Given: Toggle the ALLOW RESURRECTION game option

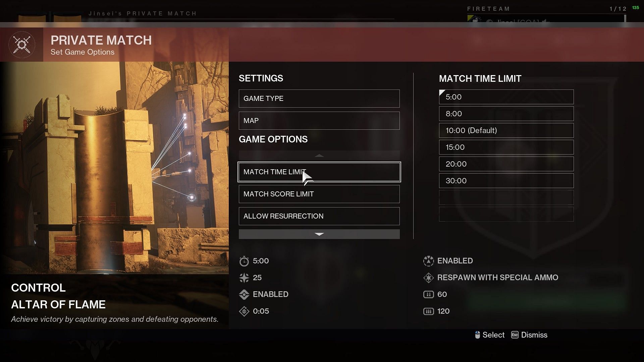Looking at the screenshot, I should (x=319, y=216).
